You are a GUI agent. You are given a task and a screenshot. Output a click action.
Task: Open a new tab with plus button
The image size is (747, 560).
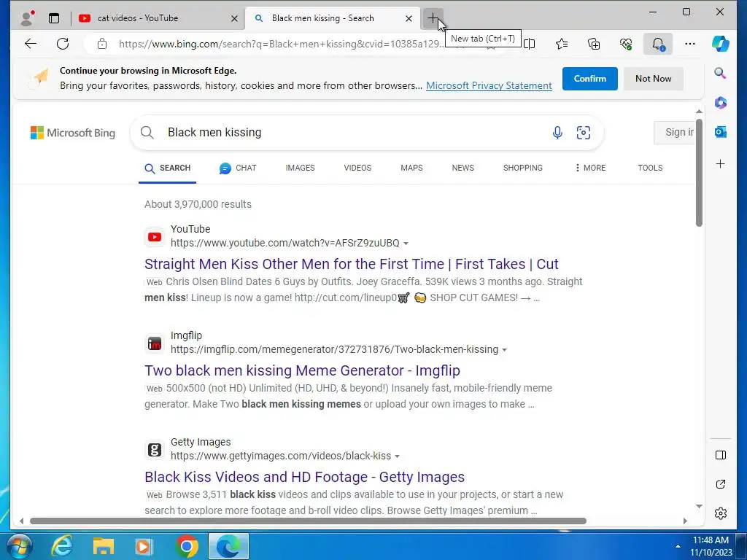pyautogui.click(x=433, y=18)
